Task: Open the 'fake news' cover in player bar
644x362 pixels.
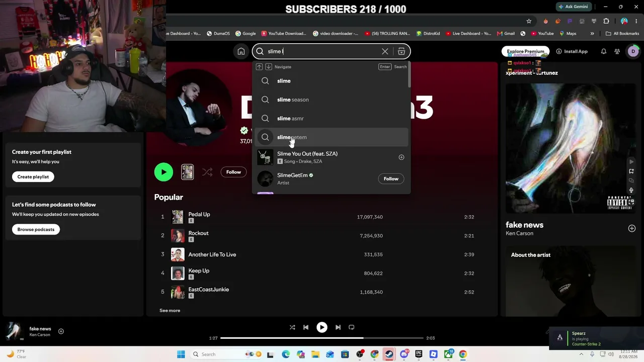Action: (x=14, y=331)
